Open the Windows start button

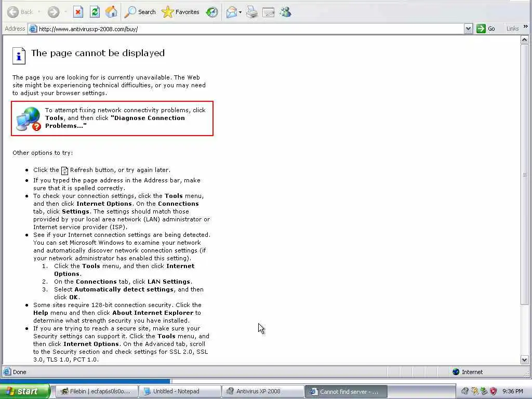(25, 391)
